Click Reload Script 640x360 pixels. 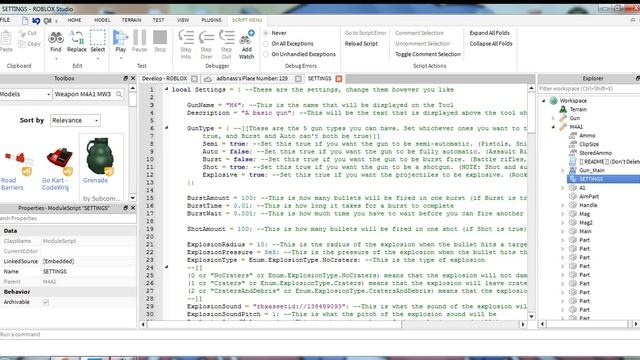point(361,44)
